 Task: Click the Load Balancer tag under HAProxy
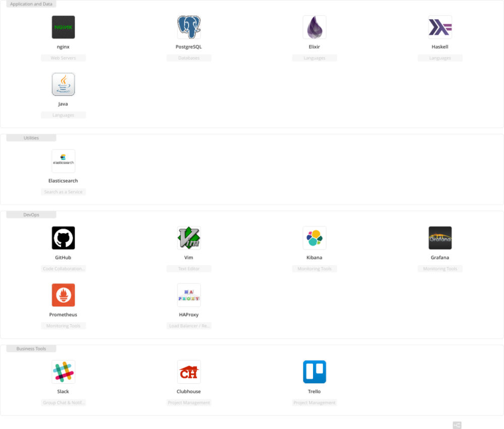click(x=189, y=326)
